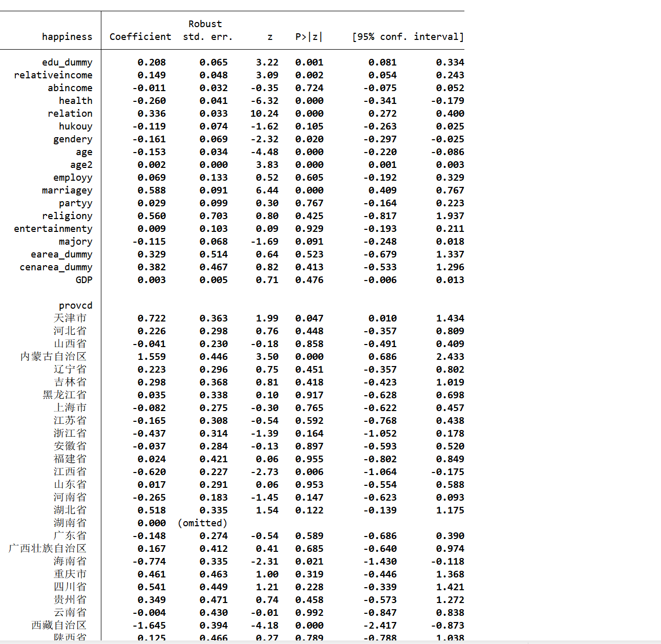Click upper bound "1.937" for religiony
The image size is (661, 644).
450,216
